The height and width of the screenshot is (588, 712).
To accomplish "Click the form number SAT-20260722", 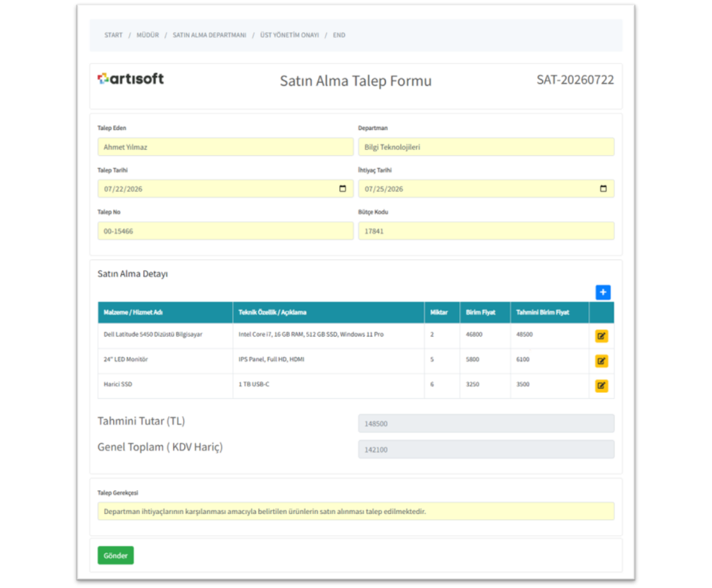I will click(575, 80).
